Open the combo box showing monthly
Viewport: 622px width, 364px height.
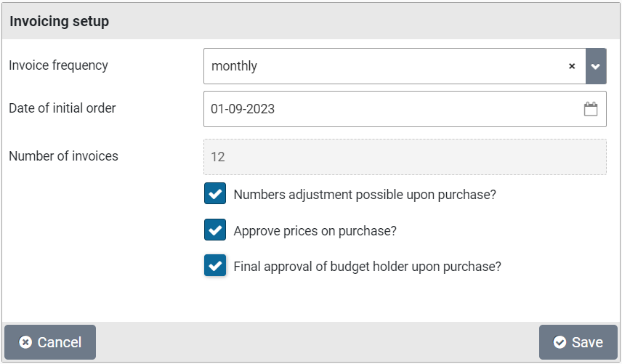tap(385, 66)
